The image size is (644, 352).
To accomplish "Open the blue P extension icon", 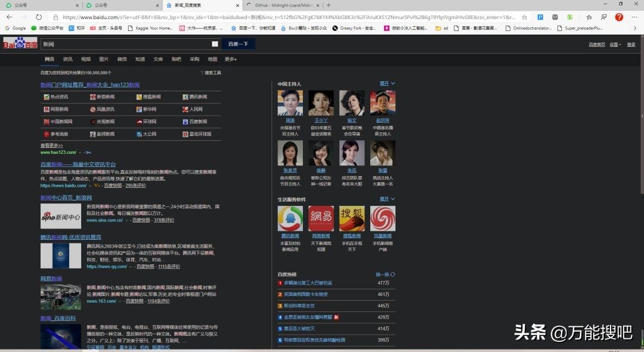I will [540, 17].
